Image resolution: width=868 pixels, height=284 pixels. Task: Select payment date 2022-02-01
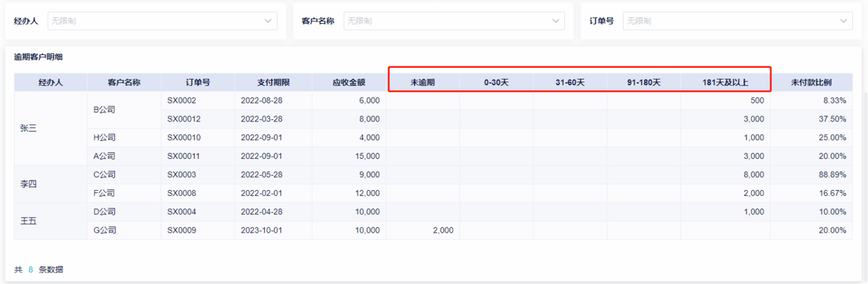tap(261, 193)
